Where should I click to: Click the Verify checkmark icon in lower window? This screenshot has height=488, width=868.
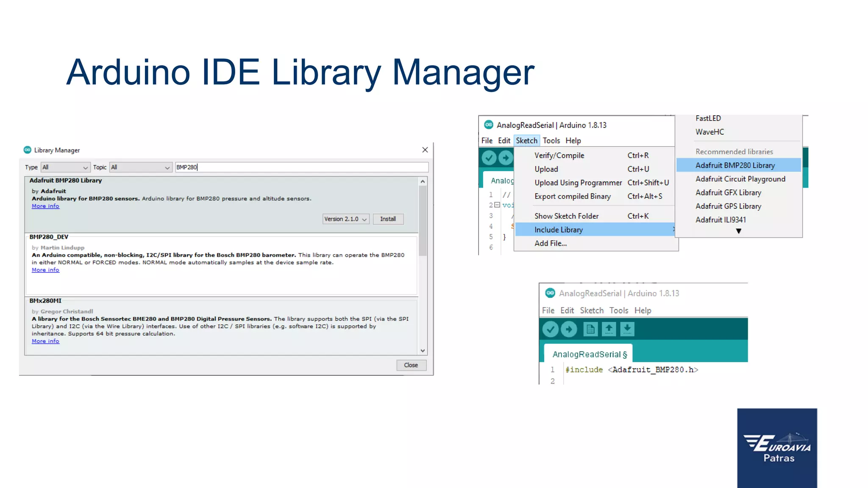click(x=550, y=329)
